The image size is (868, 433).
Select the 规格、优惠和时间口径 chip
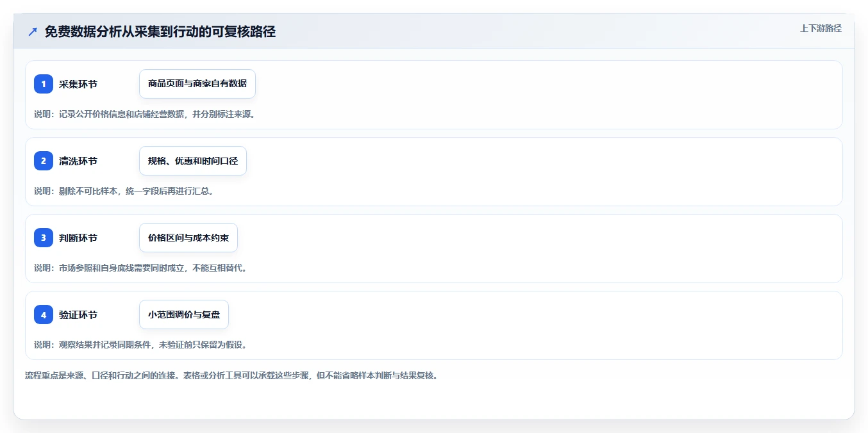click(193, 161)
